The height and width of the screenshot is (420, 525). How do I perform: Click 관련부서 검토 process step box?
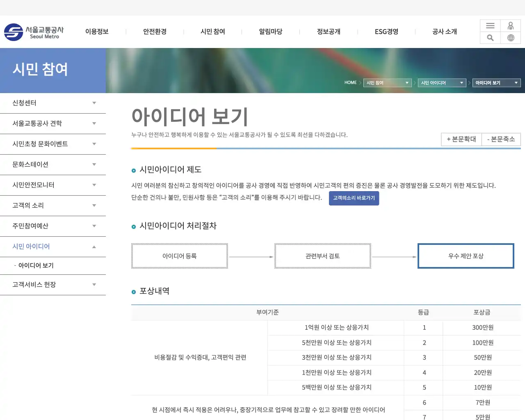[x=323, y=256]
